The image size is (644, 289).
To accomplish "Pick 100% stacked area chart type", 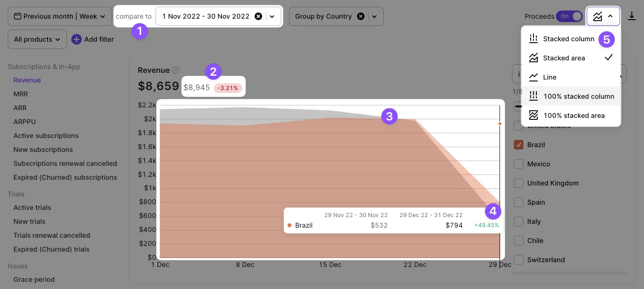I will [x=574, y=116].
